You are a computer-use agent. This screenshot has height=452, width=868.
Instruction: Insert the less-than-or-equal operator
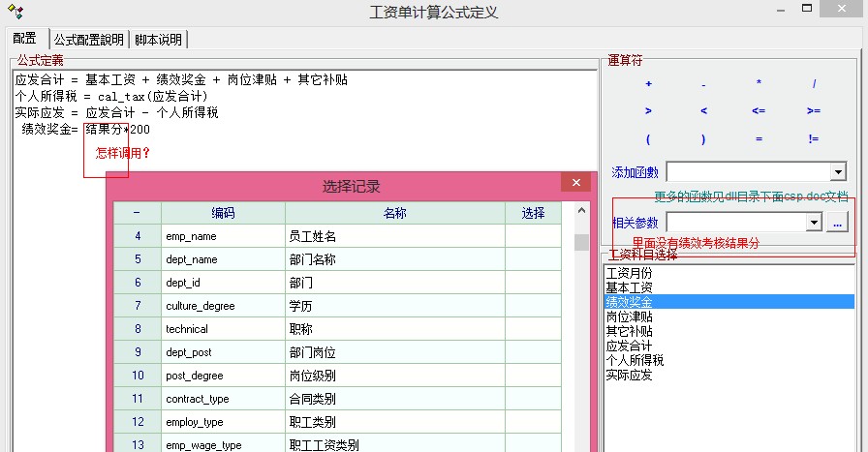759,111
